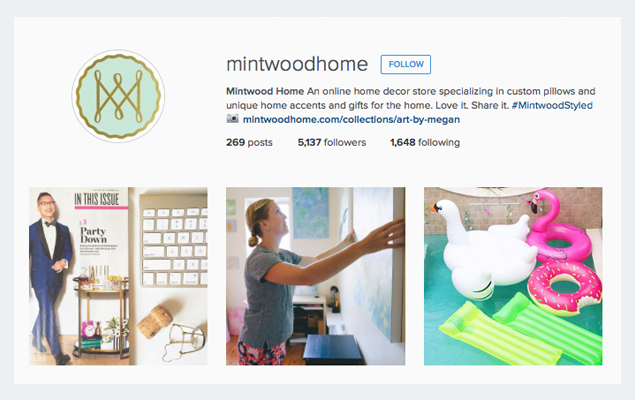Click the Follow button
635x400 pixels.
(x=405, y=64)
